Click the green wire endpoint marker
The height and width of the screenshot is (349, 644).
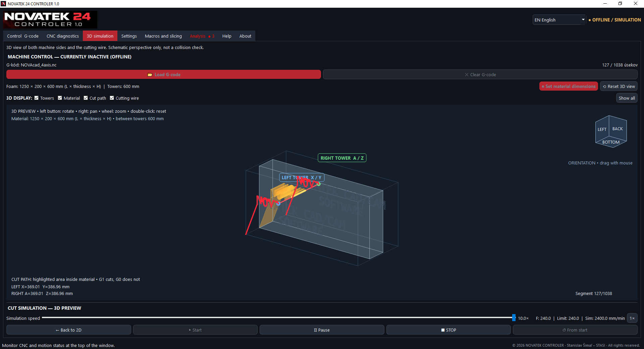pos(319,184)
